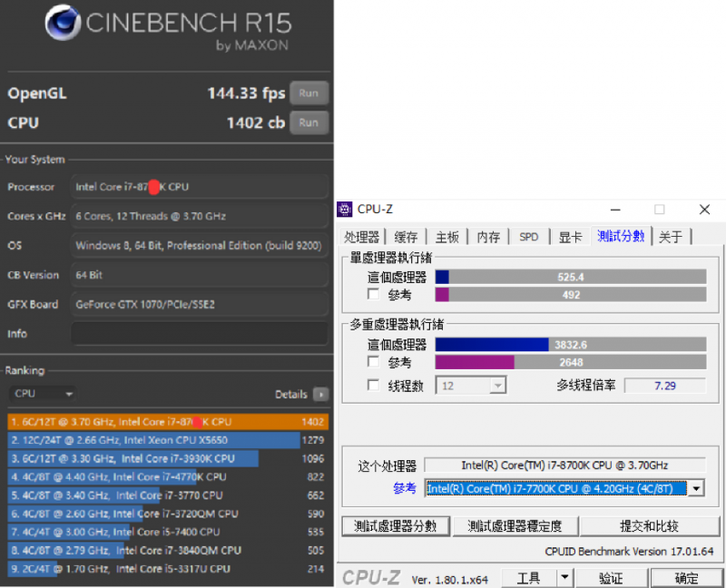Click the i7-8700K processor name field
This screenshot has height=588, width=726.
coord(564,465)
